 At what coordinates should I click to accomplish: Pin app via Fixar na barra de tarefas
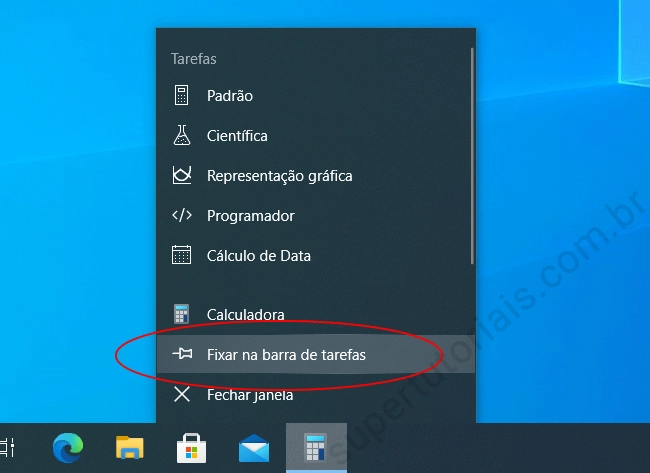click(x=315, y=354)
